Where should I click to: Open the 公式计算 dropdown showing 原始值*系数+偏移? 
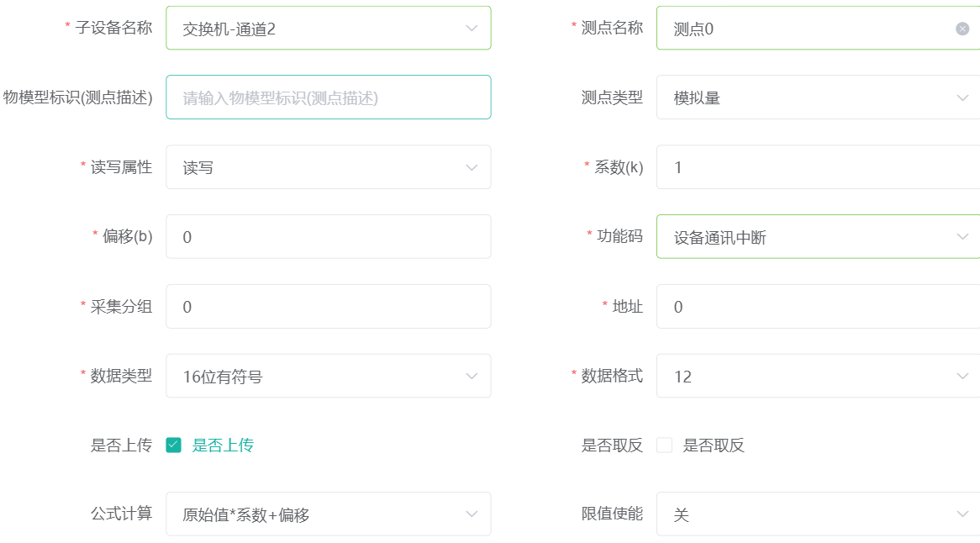point(329,514)
